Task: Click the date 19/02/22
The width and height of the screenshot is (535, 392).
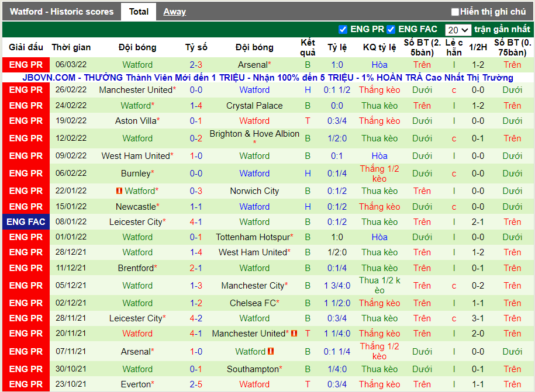Action: point(71,121)
